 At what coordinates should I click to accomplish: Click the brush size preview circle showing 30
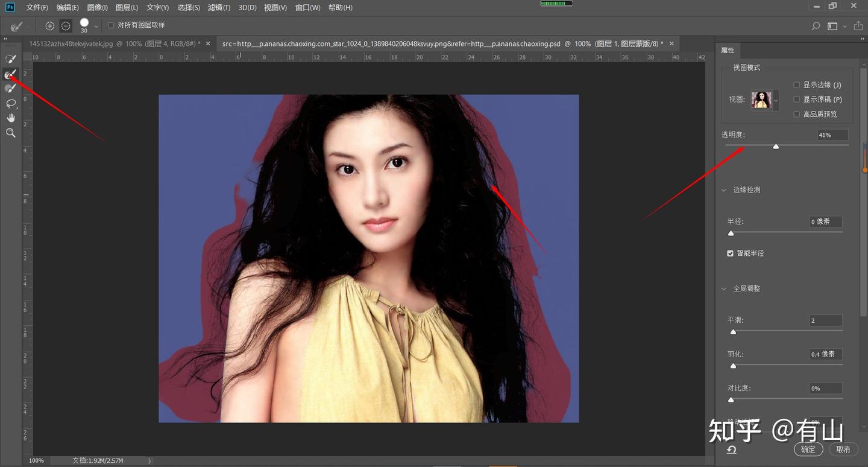tap(84, 23)
